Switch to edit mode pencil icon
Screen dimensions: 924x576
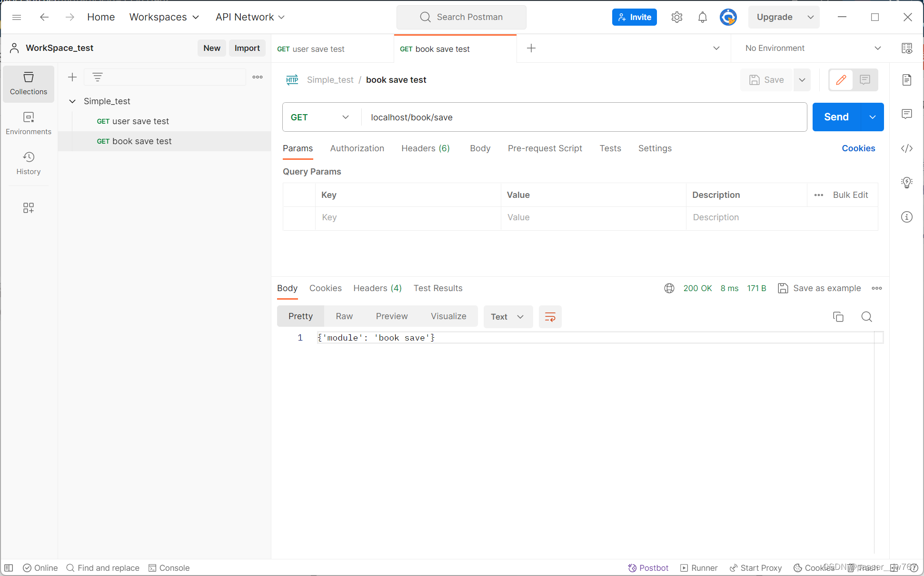point(841,80)
